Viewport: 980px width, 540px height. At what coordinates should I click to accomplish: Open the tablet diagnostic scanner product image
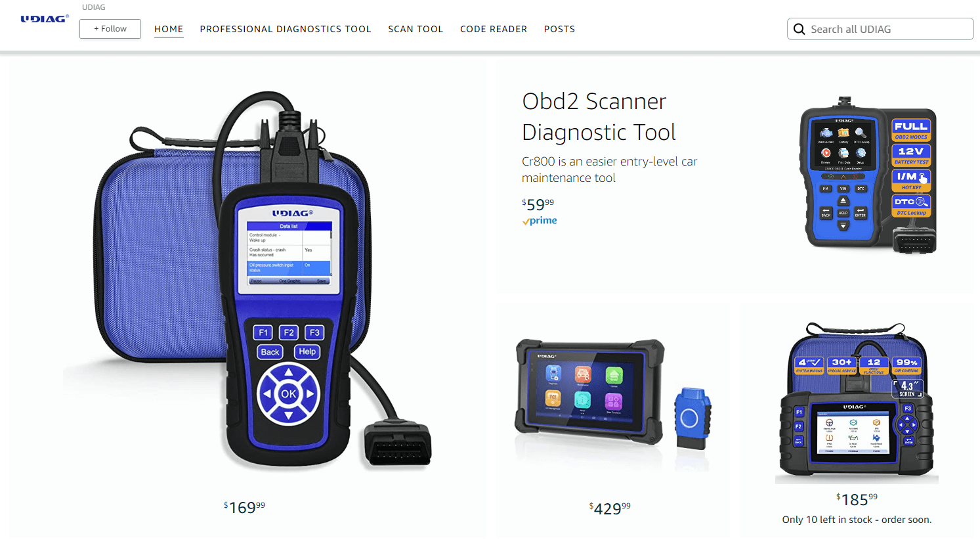tap(589, 392)
